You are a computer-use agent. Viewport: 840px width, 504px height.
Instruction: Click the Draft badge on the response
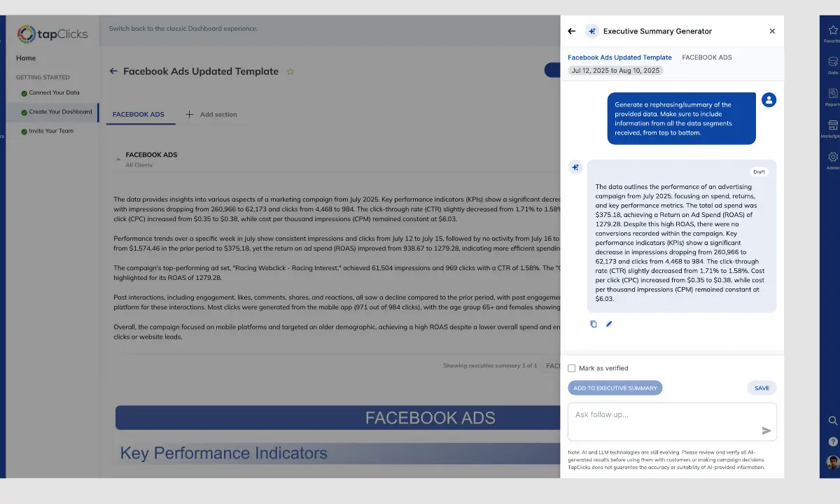click(x=759, y=171)
